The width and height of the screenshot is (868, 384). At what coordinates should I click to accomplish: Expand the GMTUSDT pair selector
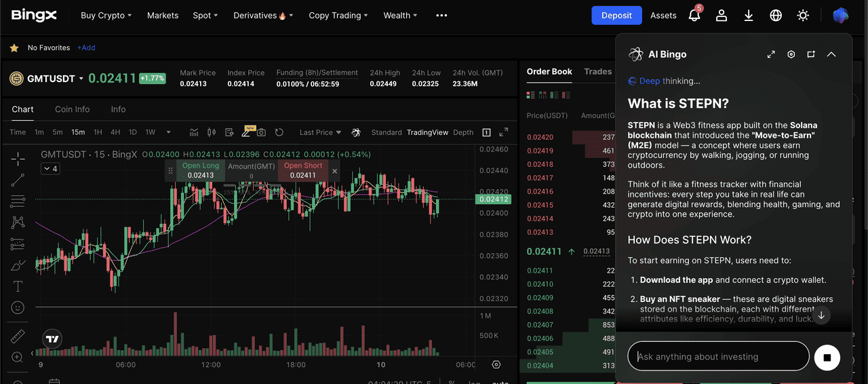click(x=81, y=79)
